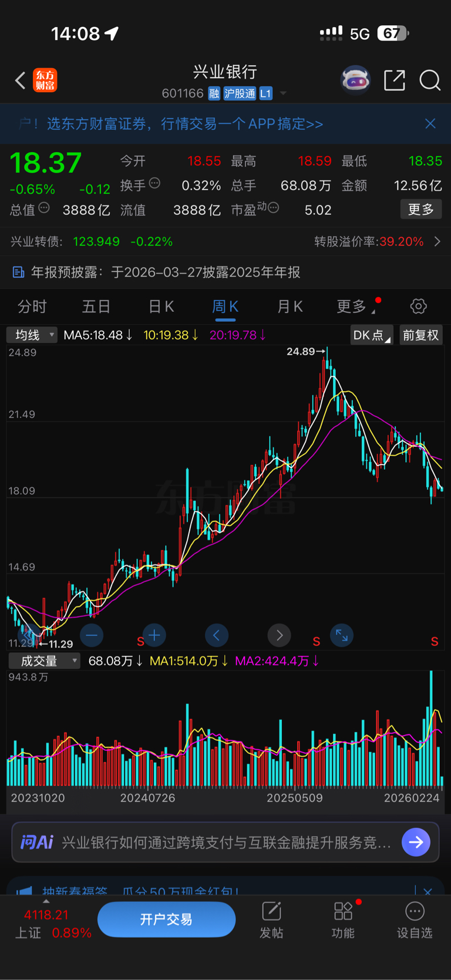451x980 pixels.
Task: Open 总值 info circle icon
Action: pos(44,208)
